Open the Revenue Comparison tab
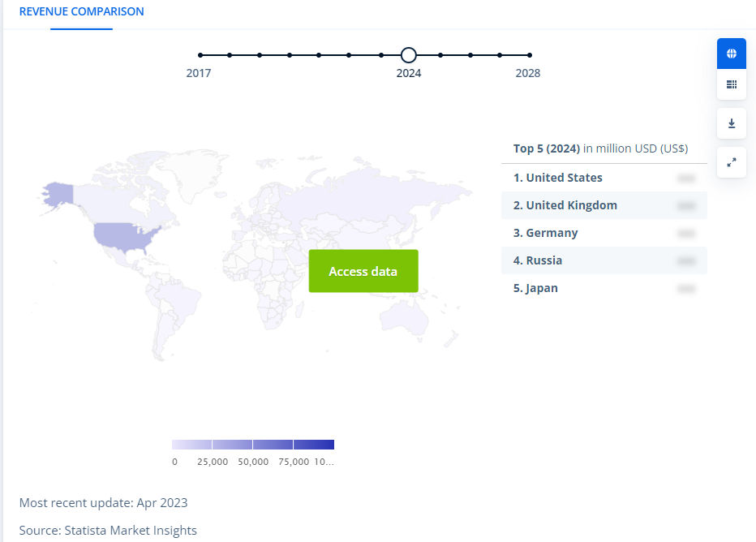The image size is (756, 542). pos(81,12)
